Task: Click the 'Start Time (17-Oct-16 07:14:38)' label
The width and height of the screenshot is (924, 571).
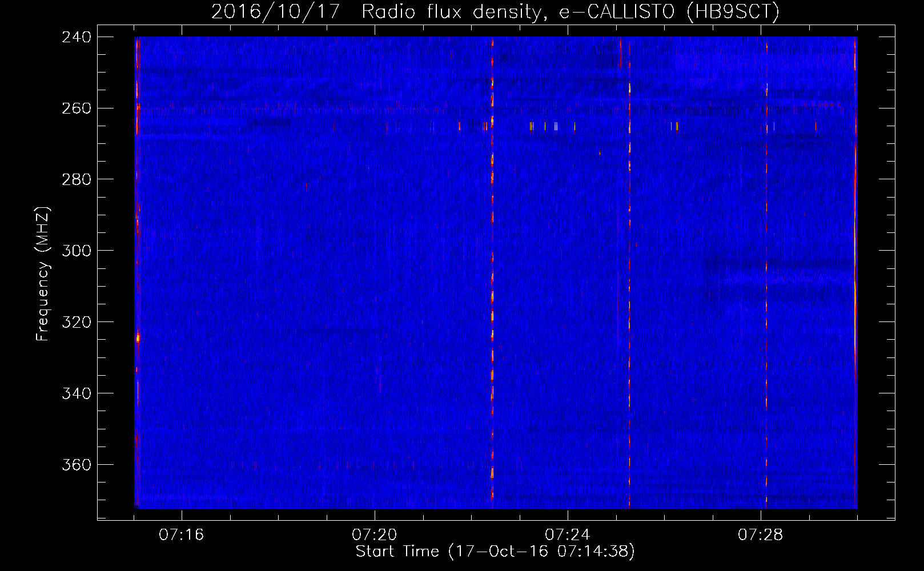Action: 495,552
